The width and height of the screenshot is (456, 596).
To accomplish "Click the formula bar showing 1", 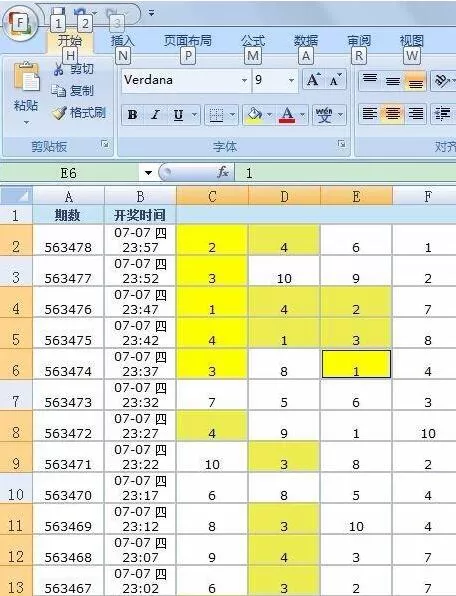I will 345,173.
